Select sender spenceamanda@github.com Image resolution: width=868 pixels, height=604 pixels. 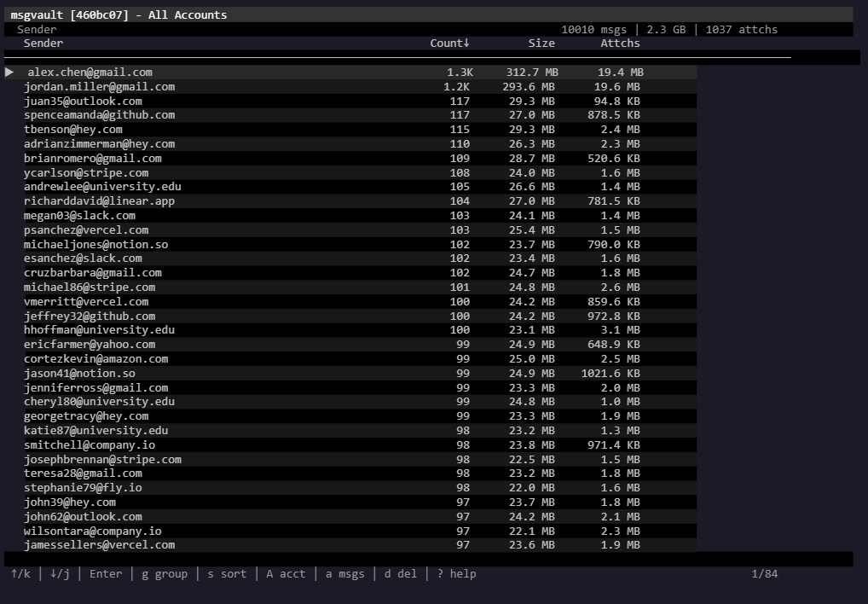pos(350,115)
